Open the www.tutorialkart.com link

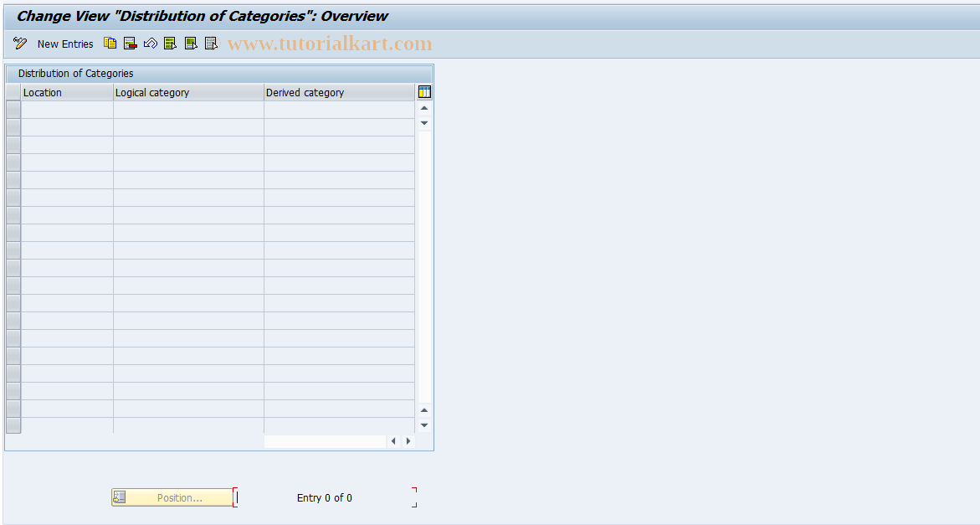[329, 43]
